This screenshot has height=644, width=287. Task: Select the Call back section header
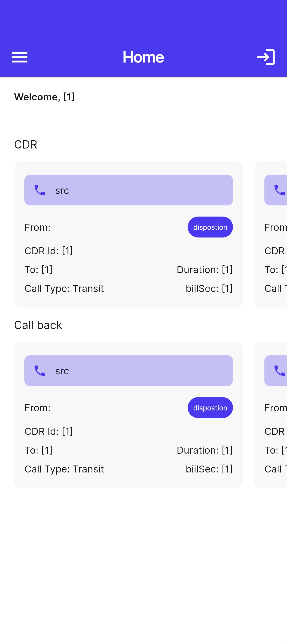38,324
